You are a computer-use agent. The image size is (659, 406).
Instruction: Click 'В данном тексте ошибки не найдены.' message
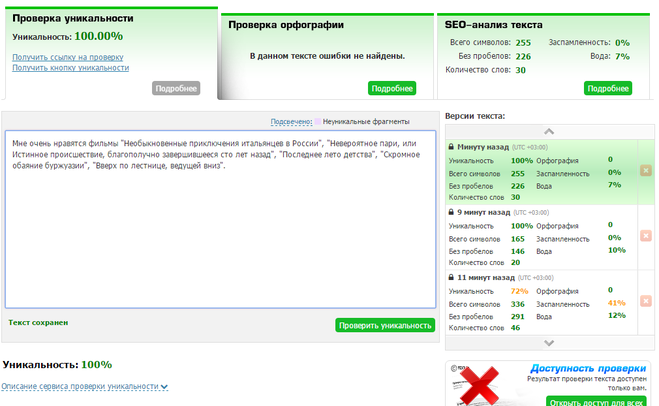point(327,56)
